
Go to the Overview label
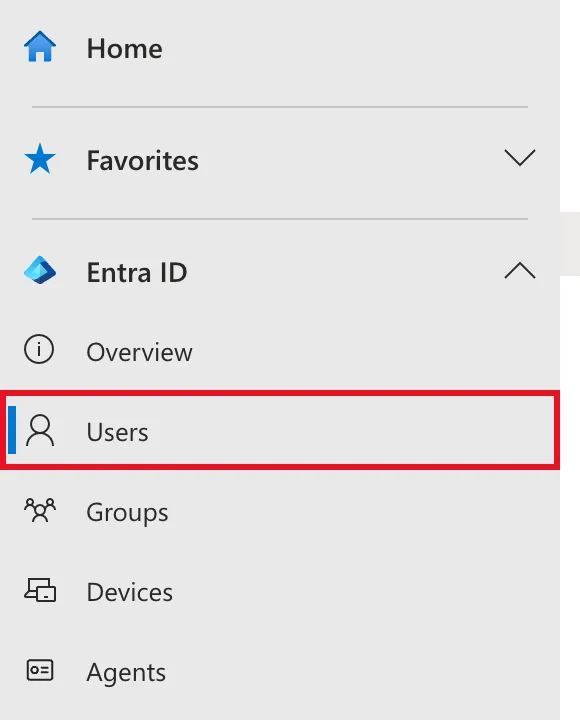(x=140, y=352)
